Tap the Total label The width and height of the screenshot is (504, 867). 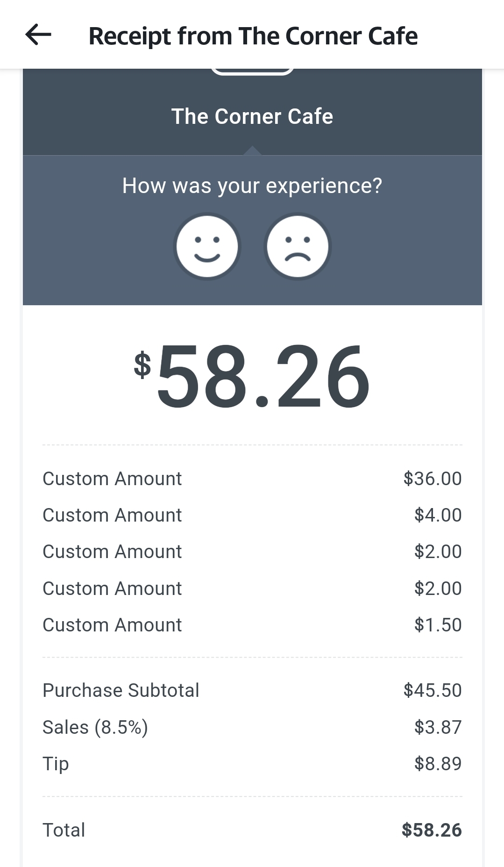coord(64,830)
